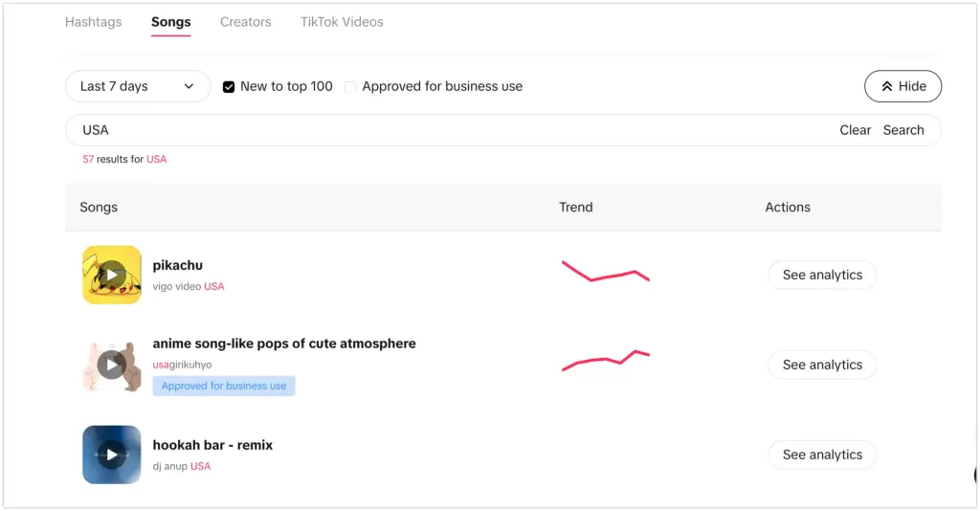Open the pikachu song title

(177, 265)
